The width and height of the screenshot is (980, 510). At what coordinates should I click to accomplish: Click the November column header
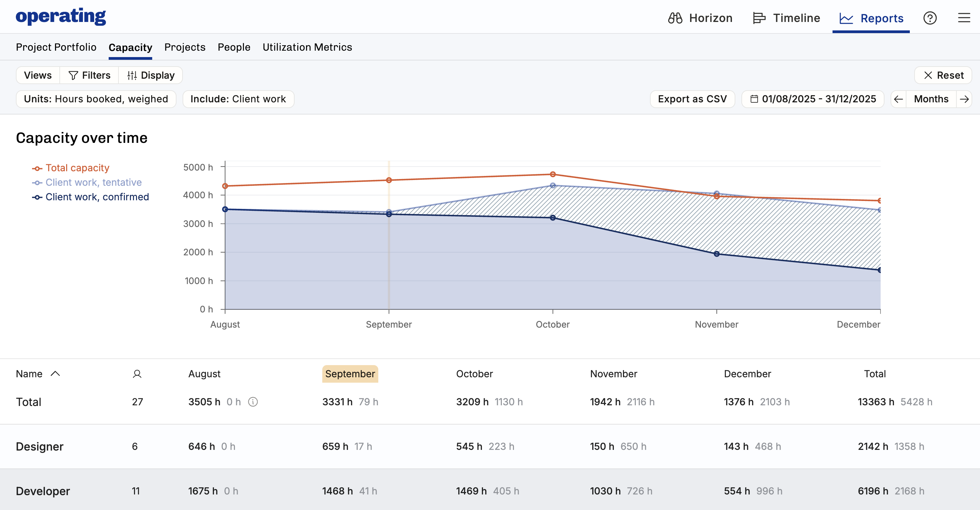pos(614,374)
